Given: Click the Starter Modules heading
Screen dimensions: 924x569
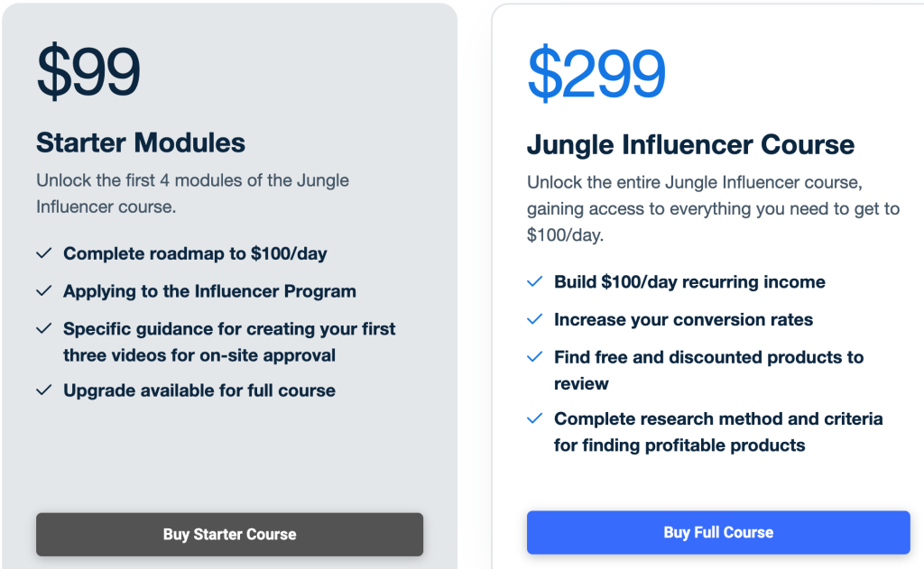Looking at the screenshot, I should (141, 142).
